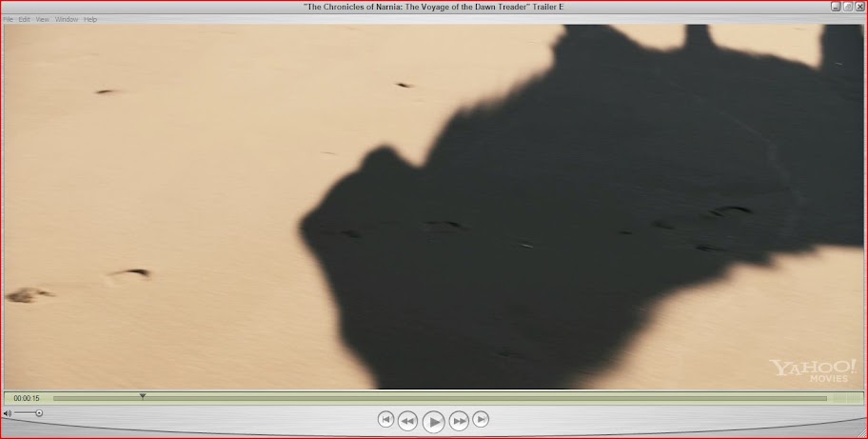Open the File menu

[8, 19]
